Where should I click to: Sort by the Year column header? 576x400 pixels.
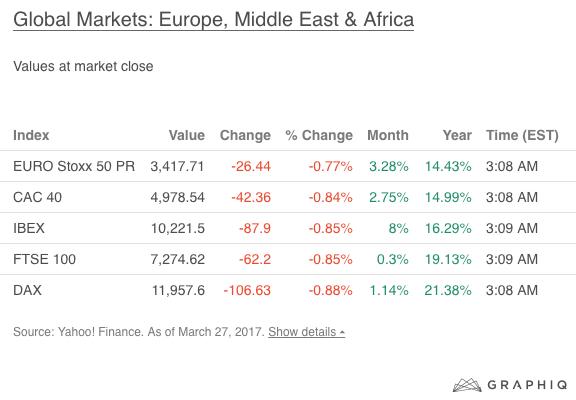point(457,135)
